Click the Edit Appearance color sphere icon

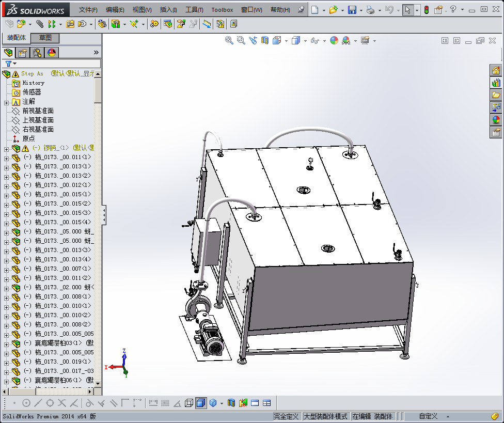tap(334, 40)
